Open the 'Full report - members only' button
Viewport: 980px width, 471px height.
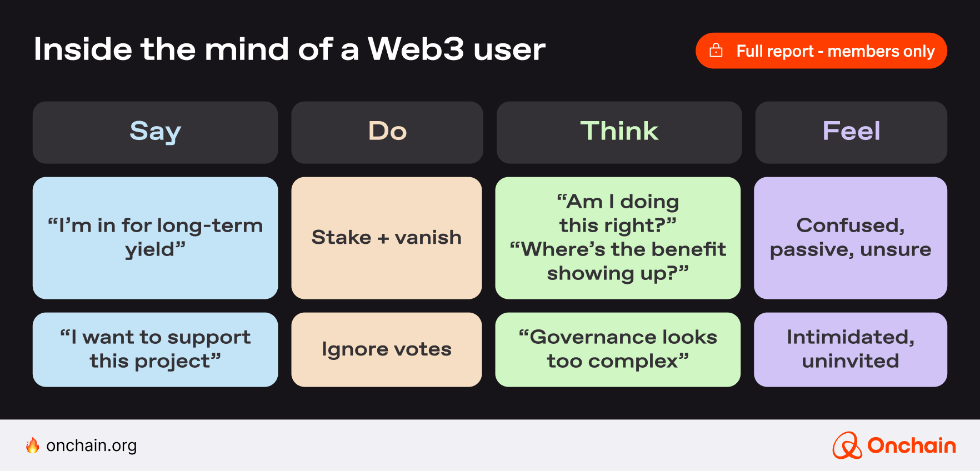click(821, 51)
